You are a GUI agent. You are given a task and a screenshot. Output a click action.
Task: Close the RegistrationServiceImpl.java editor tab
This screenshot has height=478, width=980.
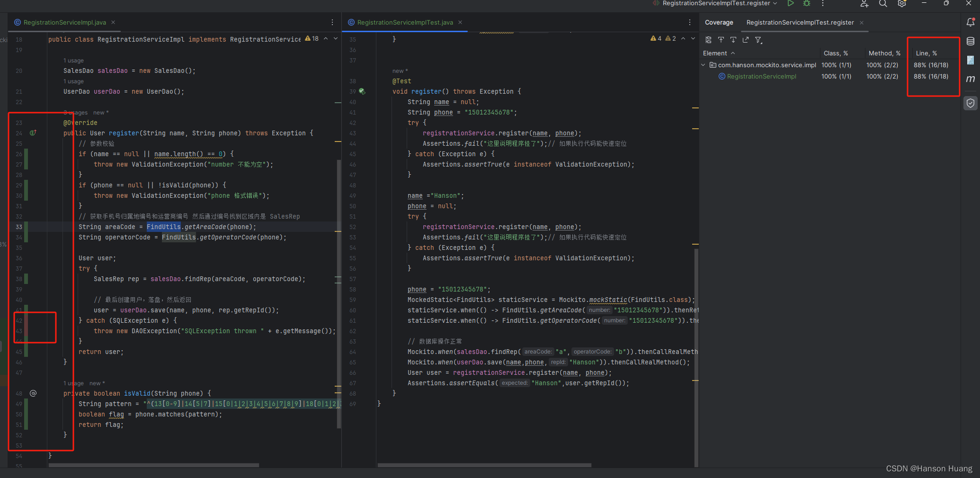coord(113,22)
